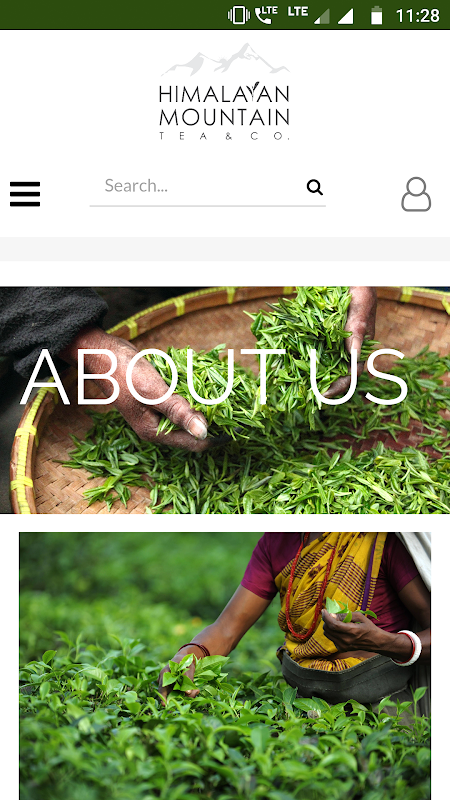450x800 pixels.
Task: Click the HIMALAYAN word in the logo
Action: click(x=224, y=93)
